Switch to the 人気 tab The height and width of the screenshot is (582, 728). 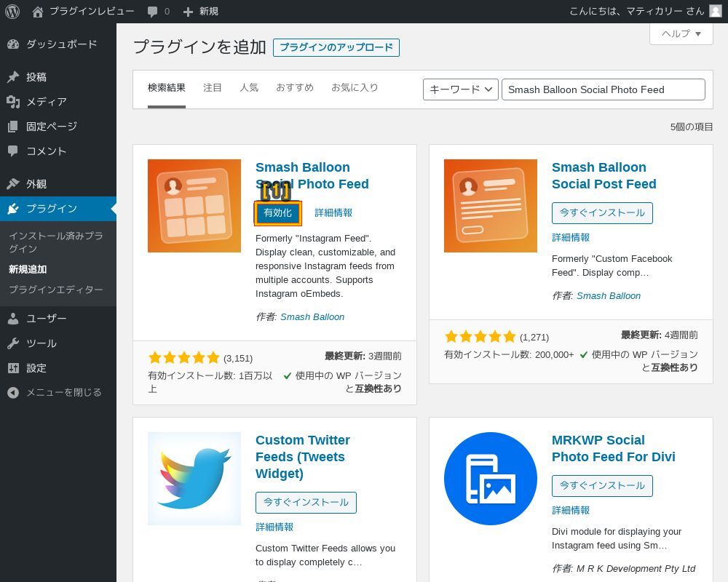tap(249, 88)
